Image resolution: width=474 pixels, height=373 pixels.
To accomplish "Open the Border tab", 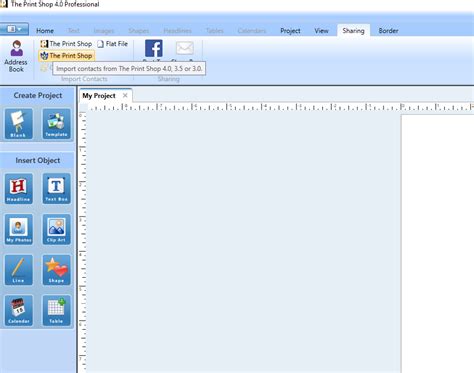I will click(x=388, y=31).
